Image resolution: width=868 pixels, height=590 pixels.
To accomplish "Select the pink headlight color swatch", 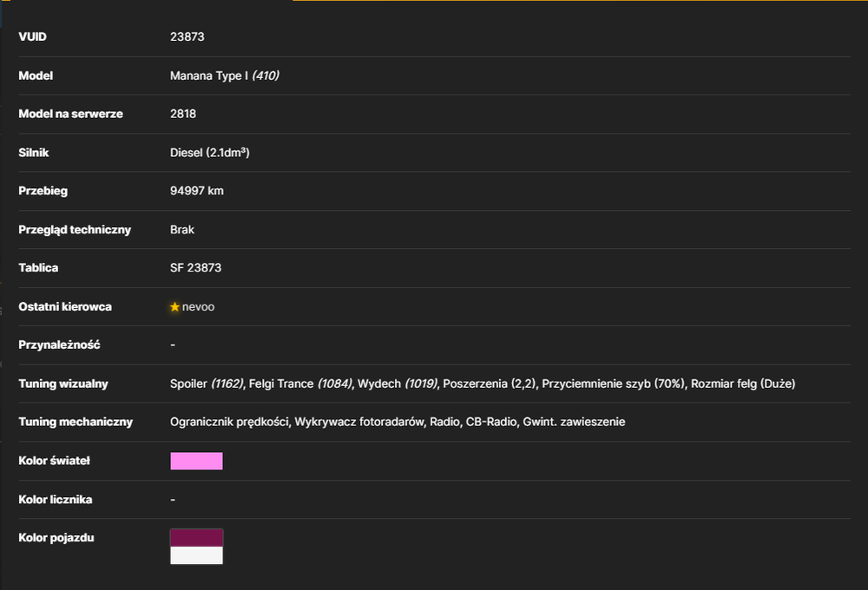I will click(196, 461).
